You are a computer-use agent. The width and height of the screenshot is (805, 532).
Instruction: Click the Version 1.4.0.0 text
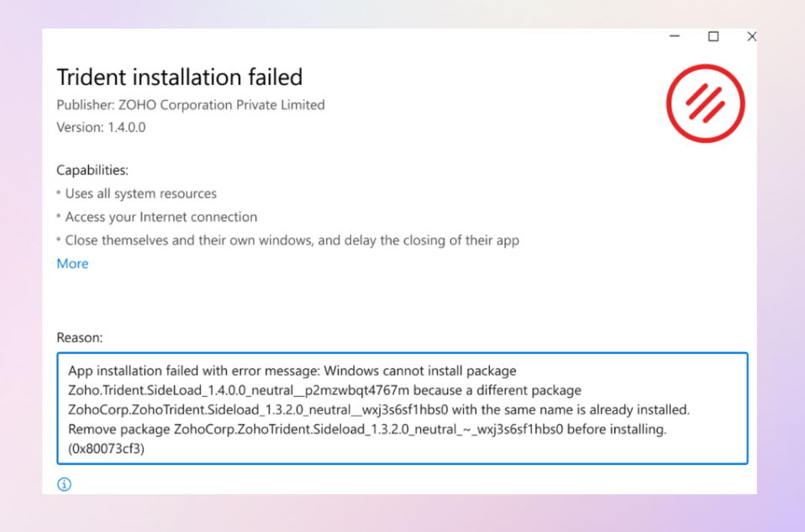(101, 128)
